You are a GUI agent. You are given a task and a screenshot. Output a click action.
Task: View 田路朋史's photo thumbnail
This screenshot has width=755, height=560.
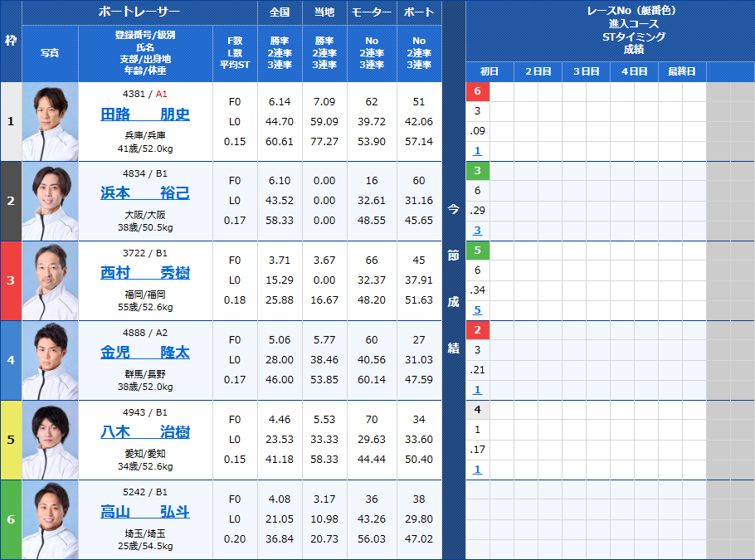coord(51,121)
